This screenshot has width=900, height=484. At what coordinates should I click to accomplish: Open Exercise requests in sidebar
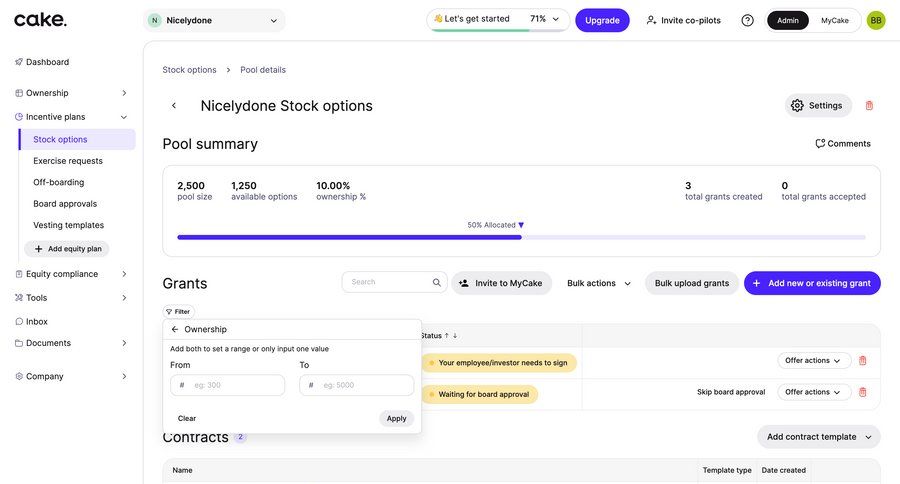point(68,161)
